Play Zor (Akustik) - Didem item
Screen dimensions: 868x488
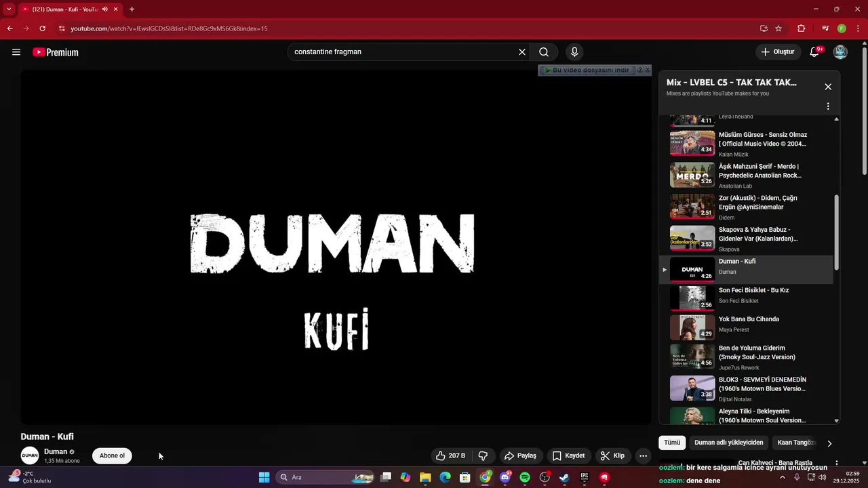[746, 207]
